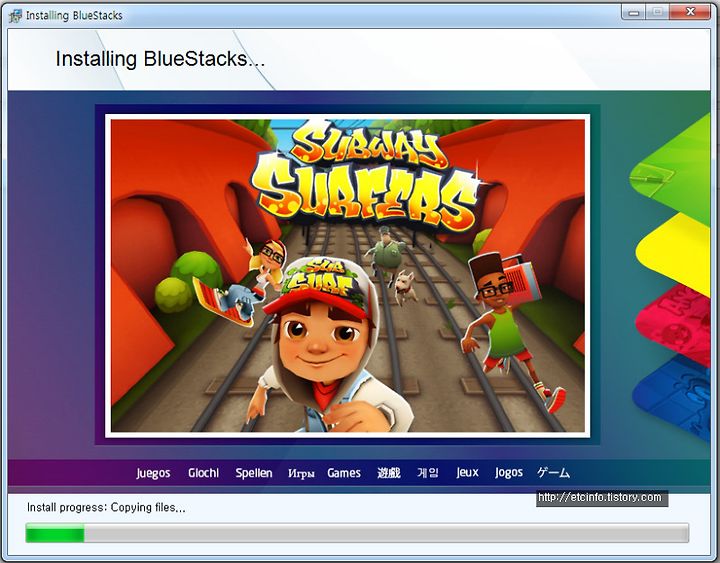The image size is (720, 563).
Task: Click the blue BlueStacks logo layer
Action: pos(675,397)
